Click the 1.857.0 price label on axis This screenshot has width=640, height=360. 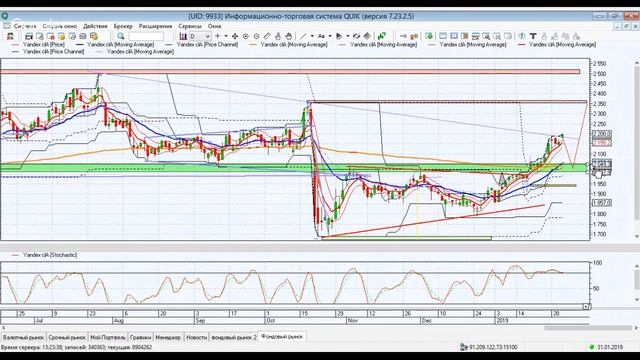tap(602, 203)
